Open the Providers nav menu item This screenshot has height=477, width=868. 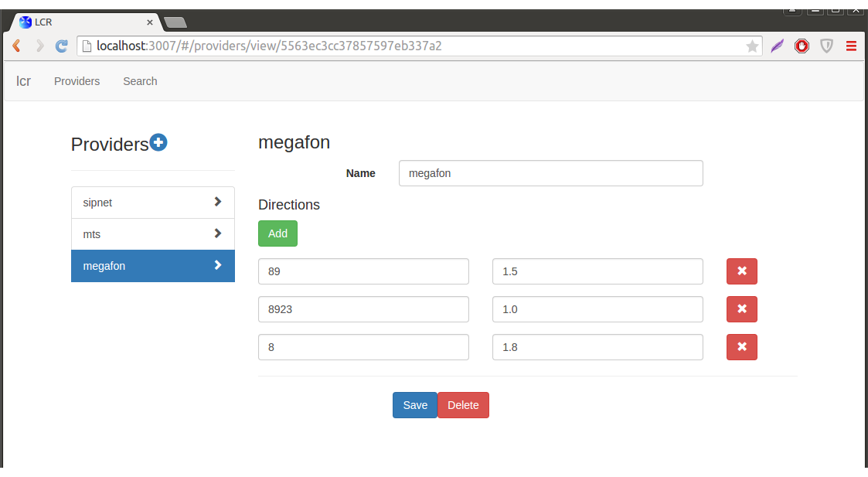point(77,81)
